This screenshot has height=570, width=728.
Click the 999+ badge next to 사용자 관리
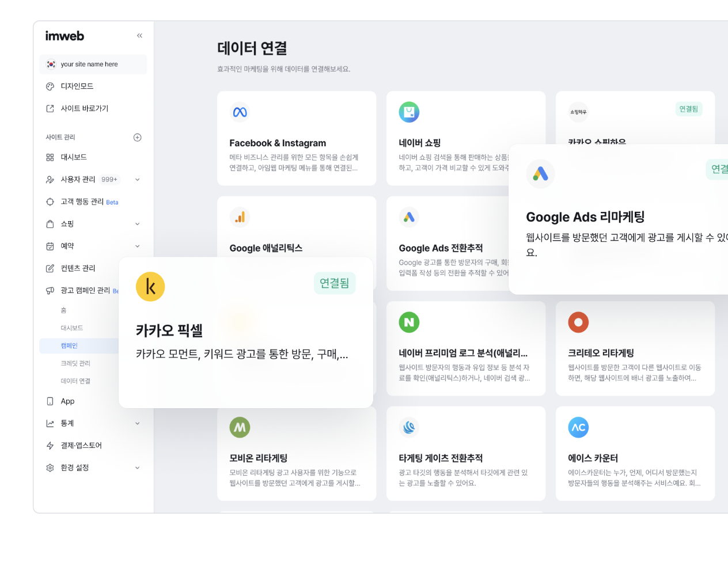pos(109,180)
